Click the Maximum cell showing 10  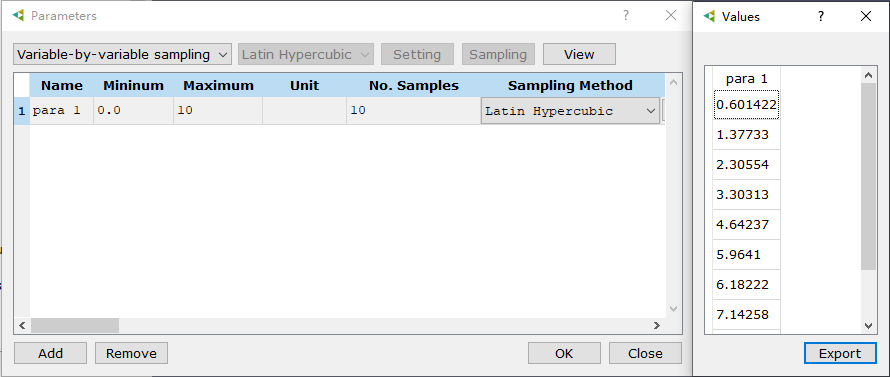218,111
